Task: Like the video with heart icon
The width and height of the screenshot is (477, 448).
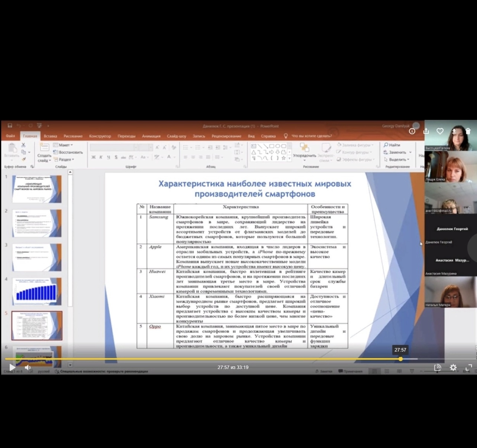Action: click(440, 131)
